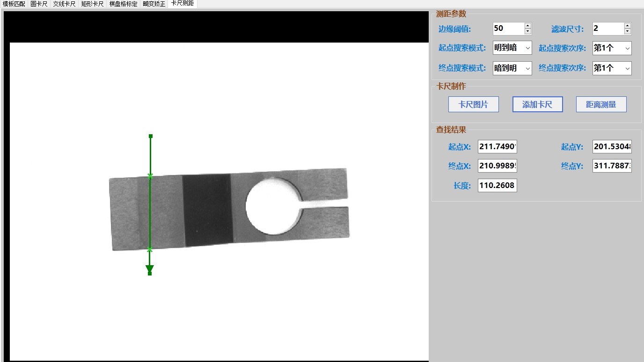The height and width of the screenshot is (362, 644).
Task: Decrease the 边缘阈值 value with down arrow
Action: 528,31
